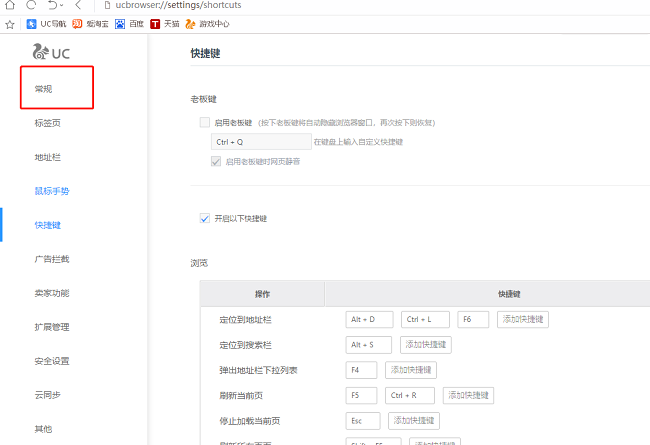Viewport: 650px width, 445px height.
Task: Click the 操作 column header
Action: (262, 294)
